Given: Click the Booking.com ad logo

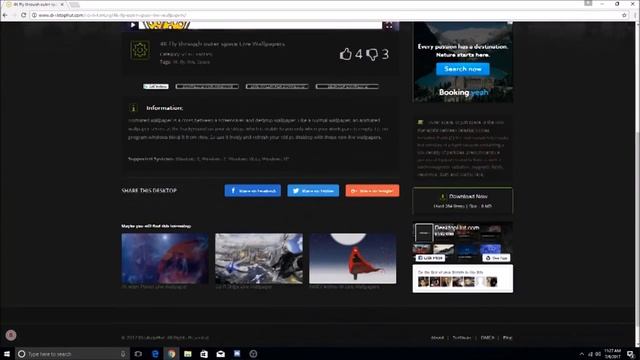Looking at the screenshot, I should click(463, 93).
